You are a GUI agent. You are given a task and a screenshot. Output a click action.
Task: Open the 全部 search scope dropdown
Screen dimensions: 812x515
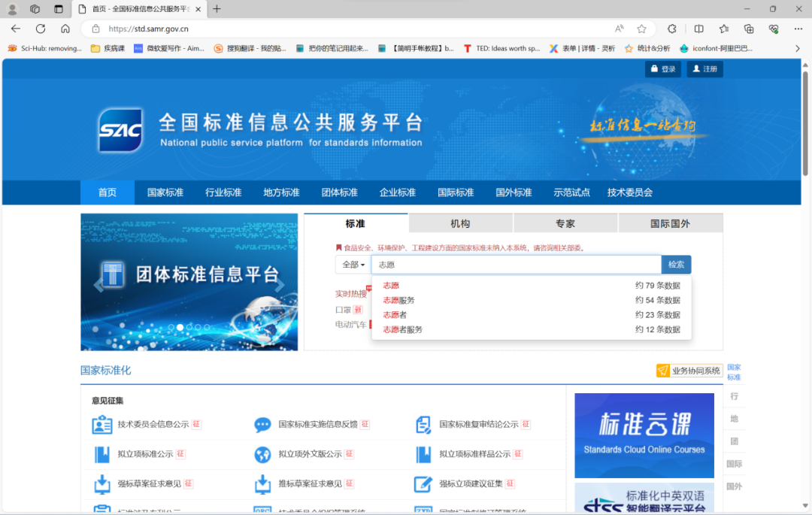click(x=353, y=265)
